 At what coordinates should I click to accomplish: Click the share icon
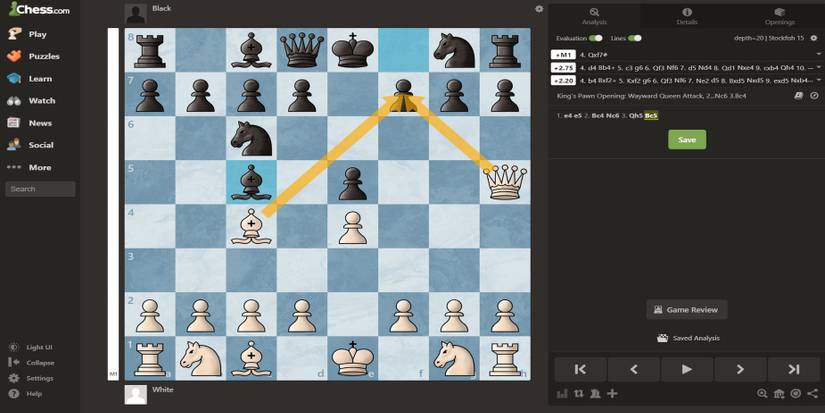click(x=813, y=394)
